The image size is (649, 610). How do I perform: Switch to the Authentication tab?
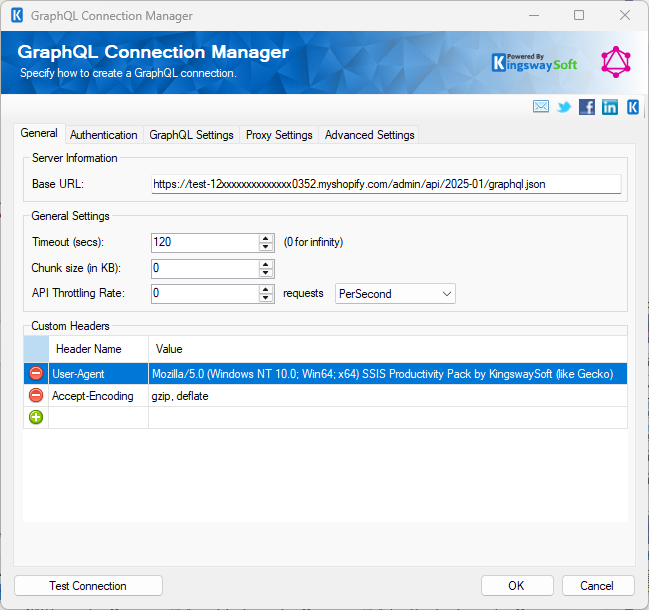(103, 135)
